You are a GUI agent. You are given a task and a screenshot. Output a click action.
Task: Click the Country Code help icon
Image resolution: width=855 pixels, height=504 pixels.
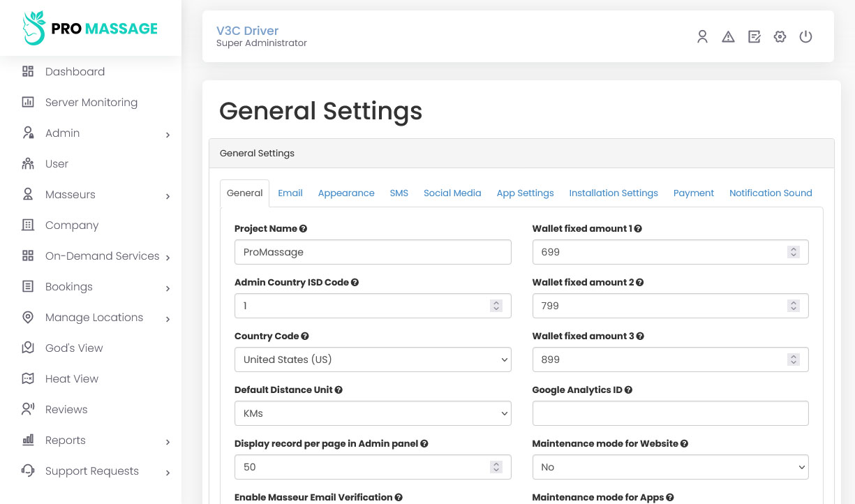tap(305, 336)
